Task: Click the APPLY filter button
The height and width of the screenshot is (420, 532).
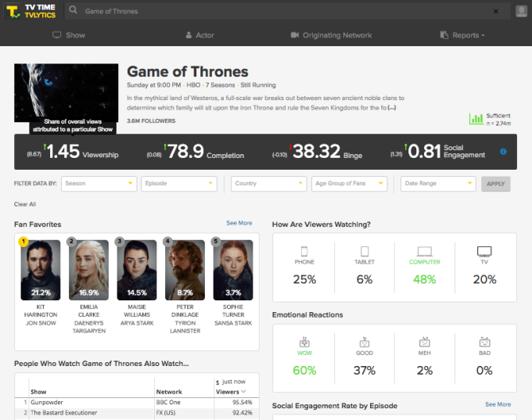Action: pyautogui.click(x=496, y=184)
